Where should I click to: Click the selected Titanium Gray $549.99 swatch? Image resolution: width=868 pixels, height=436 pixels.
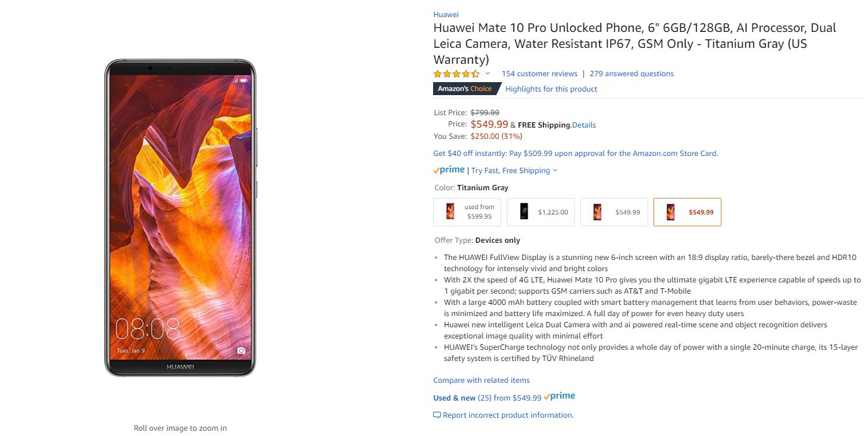coord(687,212)
